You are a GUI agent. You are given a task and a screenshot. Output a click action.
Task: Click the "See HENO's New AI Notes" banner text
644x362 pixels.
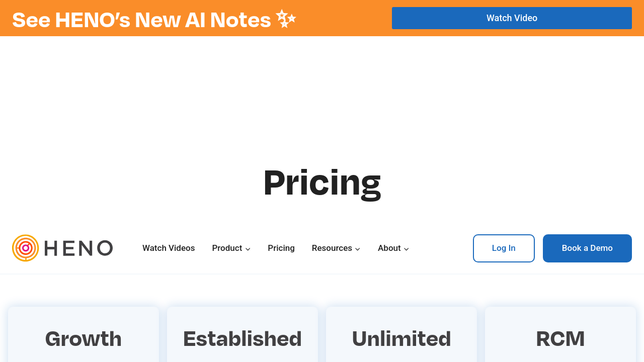(x=141, y=20)
